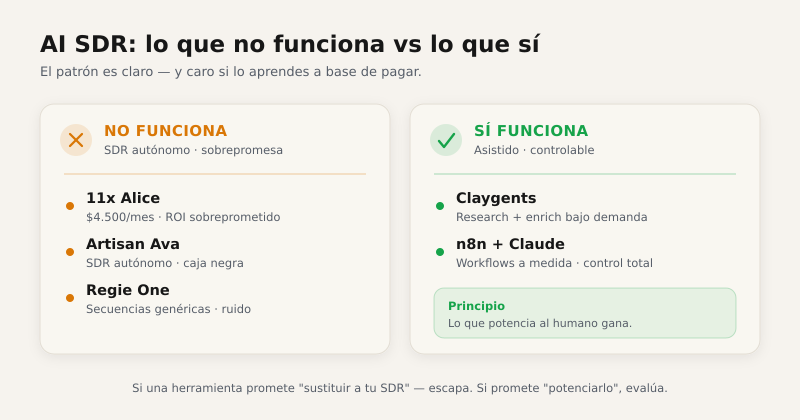This screenshot has height=420, width=800.
Task: Click the 'Asistido · controlable' caption
Action: 534,150
